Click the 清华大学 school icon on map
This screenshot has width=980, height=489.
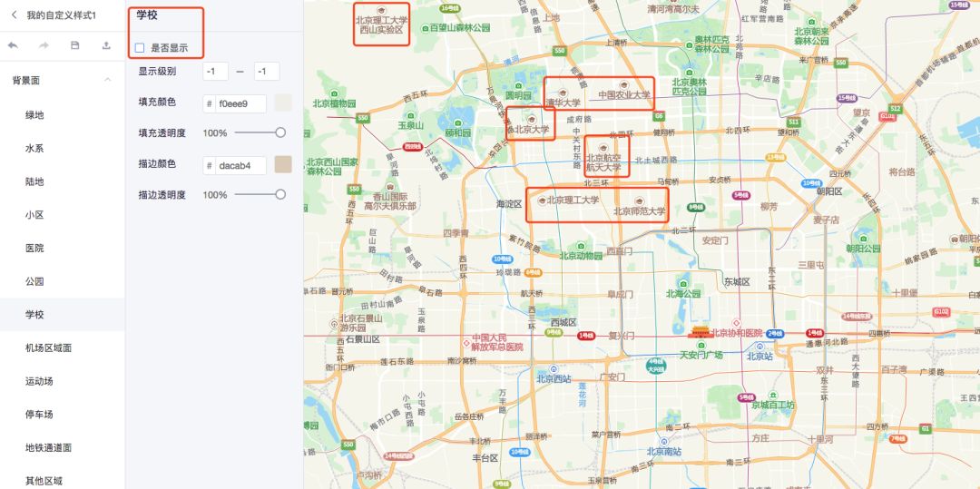pos(563,93)
